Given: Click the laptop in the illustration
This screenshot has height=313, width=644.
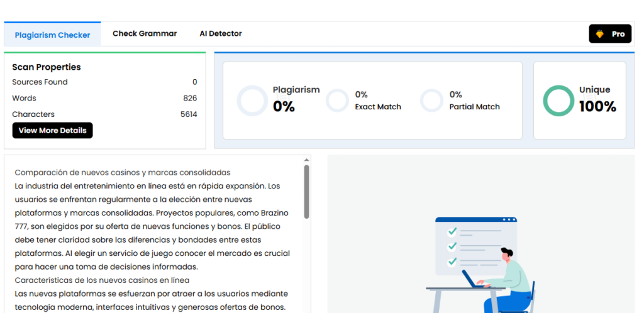Looking at the screenshot, I should tap(473, 280).
